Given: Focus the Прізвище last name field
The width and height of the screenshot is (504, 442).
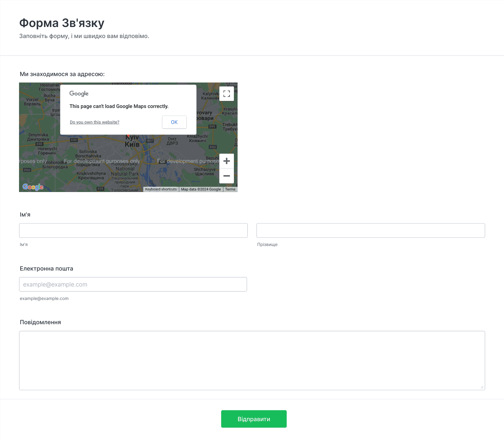Looking at the screenshot, I should tap(370, 230).
